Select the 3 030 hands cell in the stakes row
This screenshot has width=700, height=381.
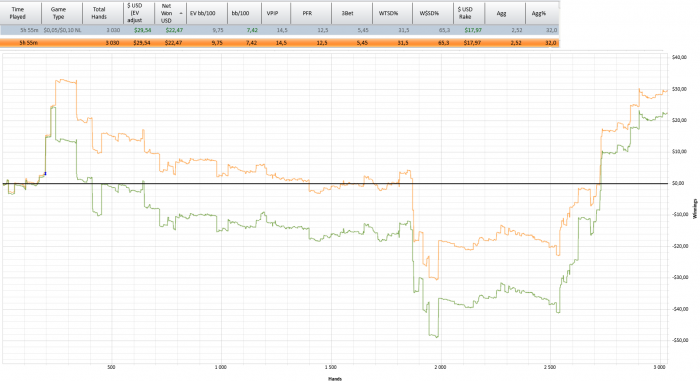click(113, 30)
